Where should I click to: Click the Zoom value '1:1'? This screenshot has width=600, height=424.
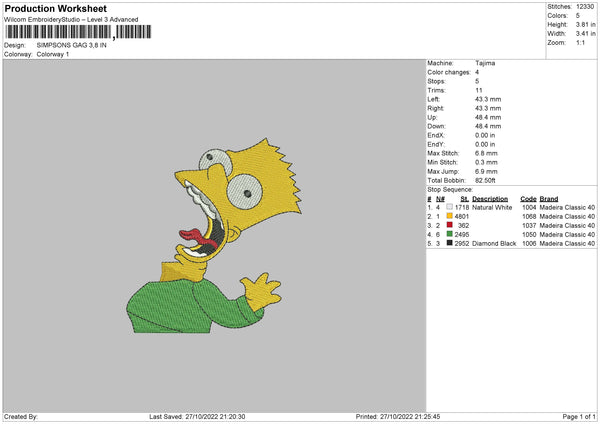[x=580, y=43]
